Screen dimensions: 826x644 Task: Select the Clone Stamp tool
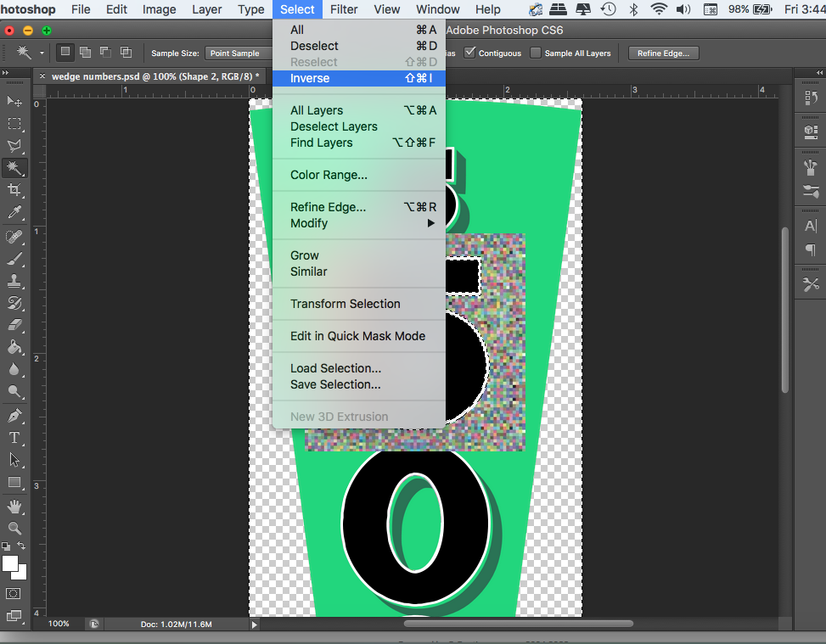point(14,281)
